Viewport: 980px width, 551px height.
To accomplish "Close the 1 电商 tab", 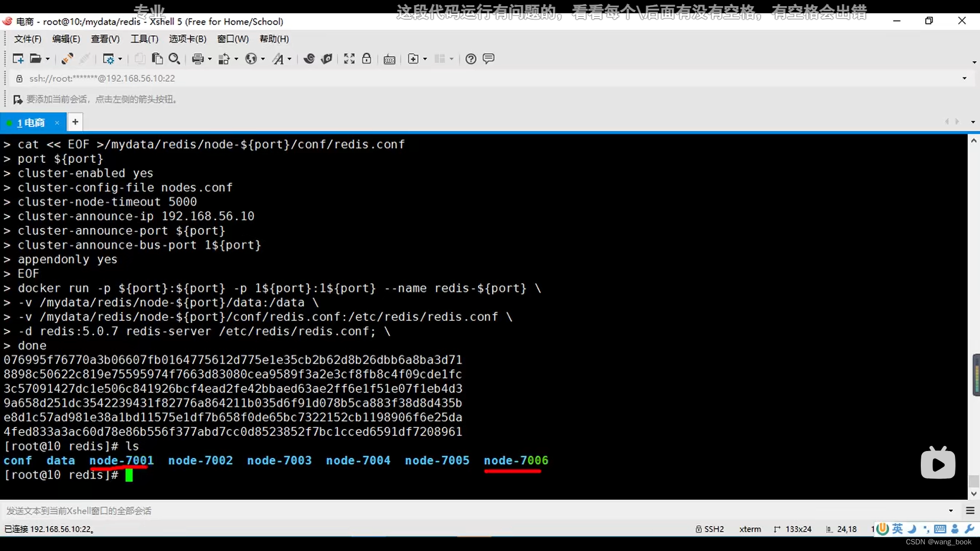I will pyautogui.click(x=57, y=123).
